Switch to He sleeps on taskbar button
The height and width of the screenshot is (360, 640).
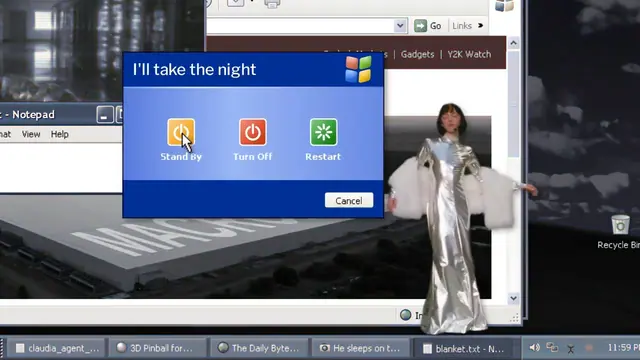click(361, 348)
